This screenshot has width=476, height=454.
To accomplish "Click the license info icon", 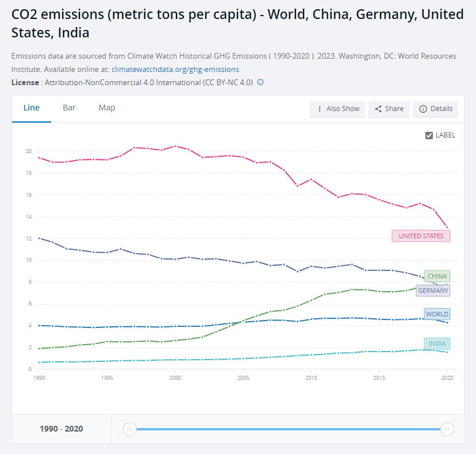I will pos(260,82).
